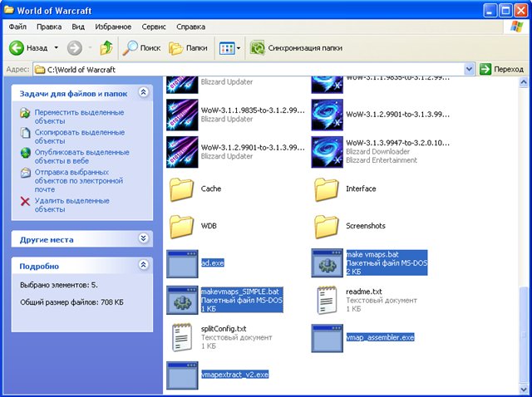Select WoW-3.1.3.9947-to-3.2.0 Blizzard Downloader icon

[327, 152]
